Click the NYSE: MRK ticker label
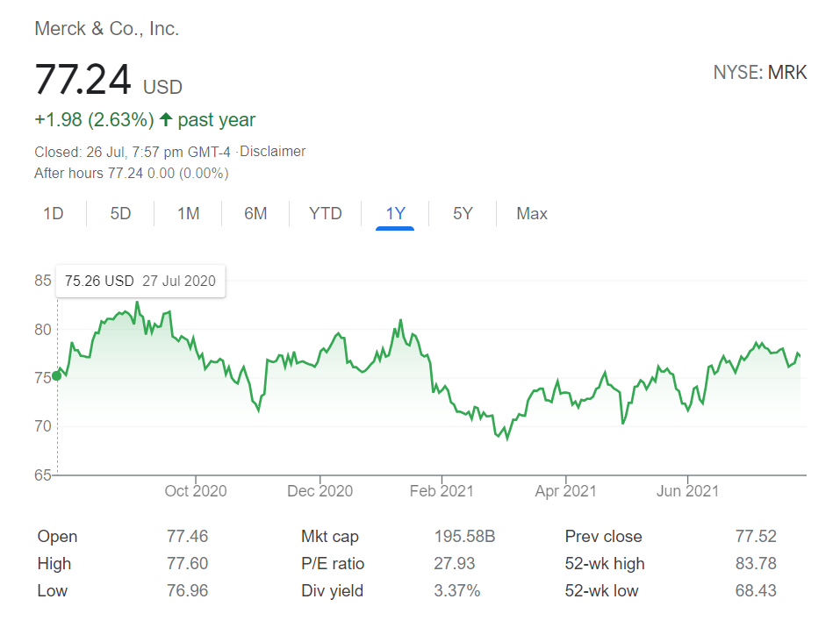This screenshot has width=840, height=635. [760, 72]
